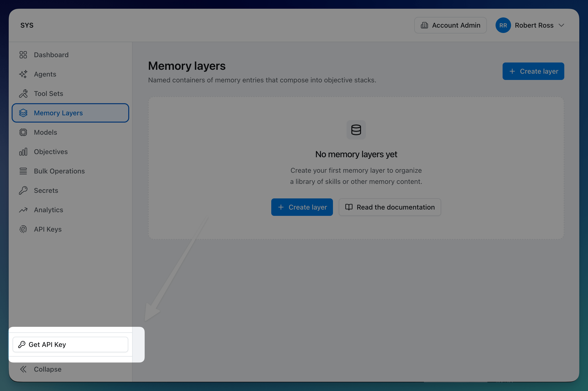The width and height of the screenshot is (588, 391).
Task: View the Analytics page
Action: click(x=70, y=210)
